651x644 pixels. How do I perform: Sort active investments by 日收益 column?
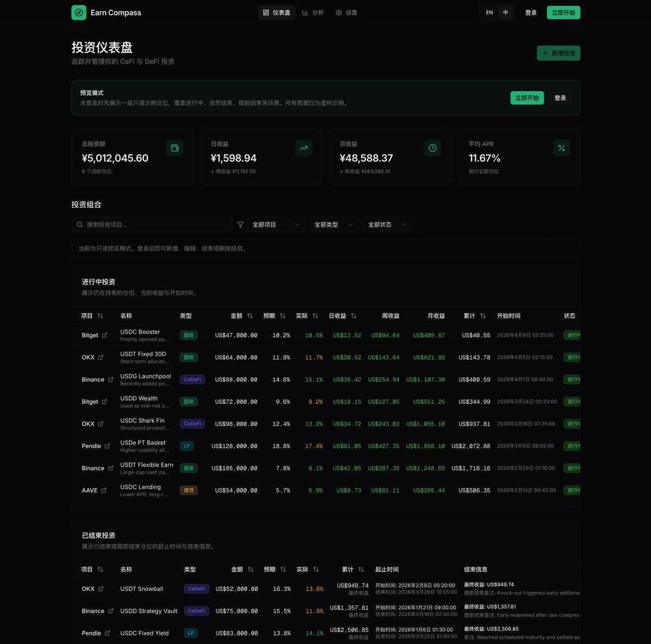pos(343,315)
